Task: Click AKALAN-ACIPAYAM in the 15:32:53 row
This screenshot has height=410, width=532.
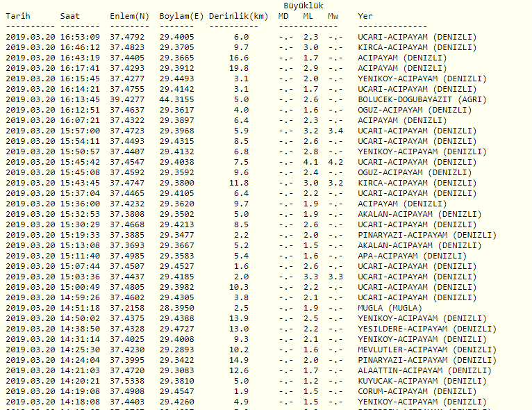Action: [x=395, y=214]
